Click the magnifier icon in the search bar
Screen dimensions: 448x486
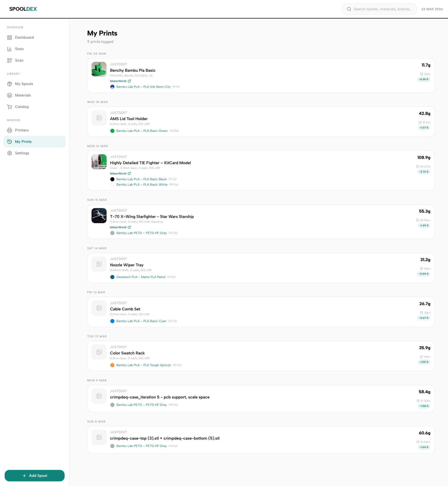click(x=349, y=9)
